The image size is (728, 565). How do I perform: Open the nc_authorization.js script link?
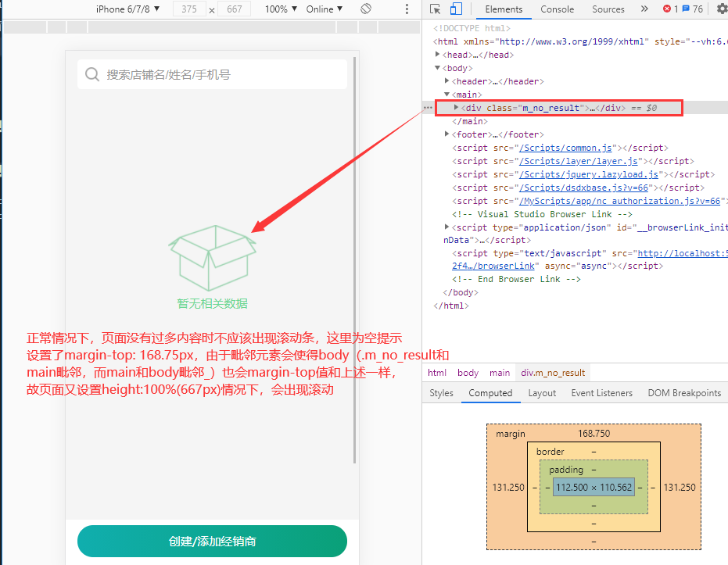(620, 201)
